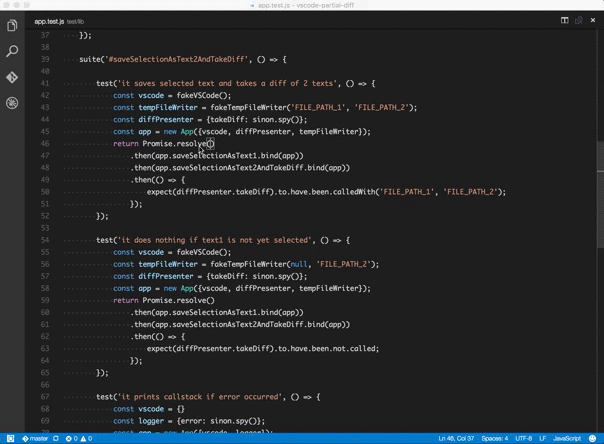Click the Ln 46, Col 37 indicator
The image size is (604, 444).
click(456, 438)
